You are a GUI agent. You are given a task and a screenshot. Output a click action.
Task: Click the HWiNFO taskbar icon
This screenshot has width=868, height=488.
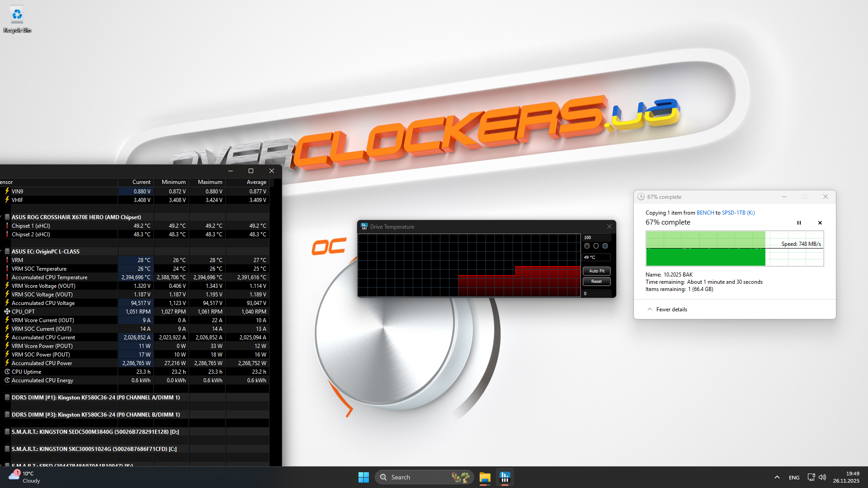(505, 477)
